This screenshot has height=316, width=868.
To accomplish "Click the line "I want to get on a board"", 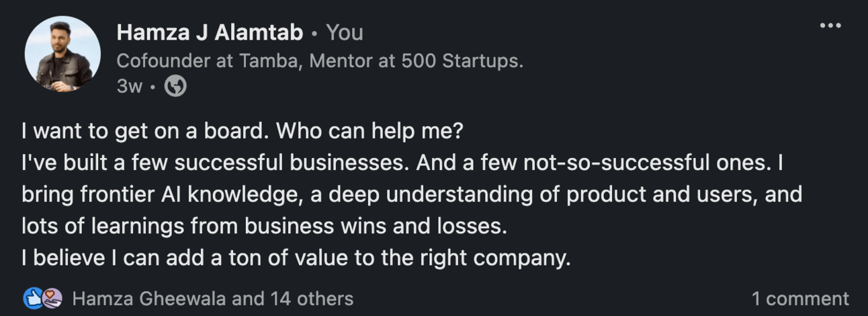I will coord(146,130).
